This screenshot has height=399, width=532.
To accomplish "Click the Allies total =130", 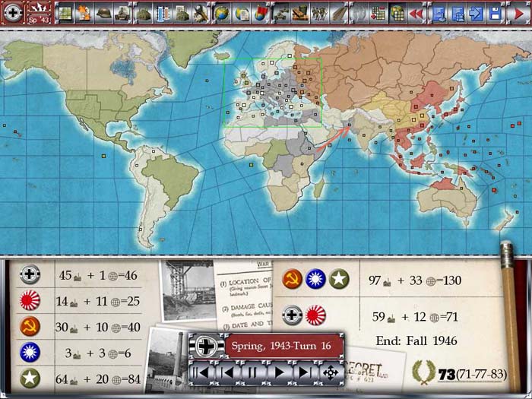I will coord(448,280).
